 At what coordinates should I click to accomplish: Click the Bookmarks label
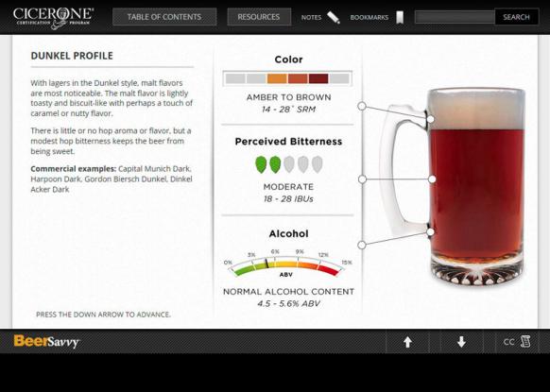[369, 17]
